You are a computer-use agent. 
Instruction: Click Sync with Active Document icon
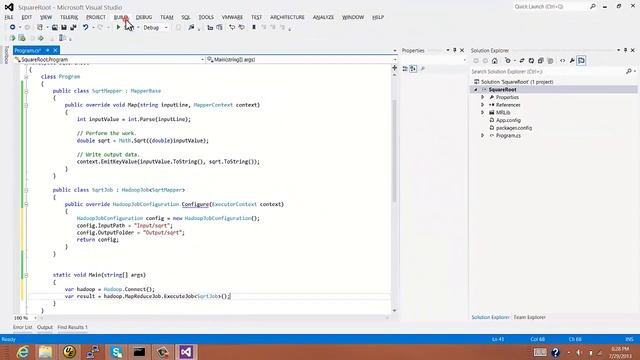tap(522, 61)
